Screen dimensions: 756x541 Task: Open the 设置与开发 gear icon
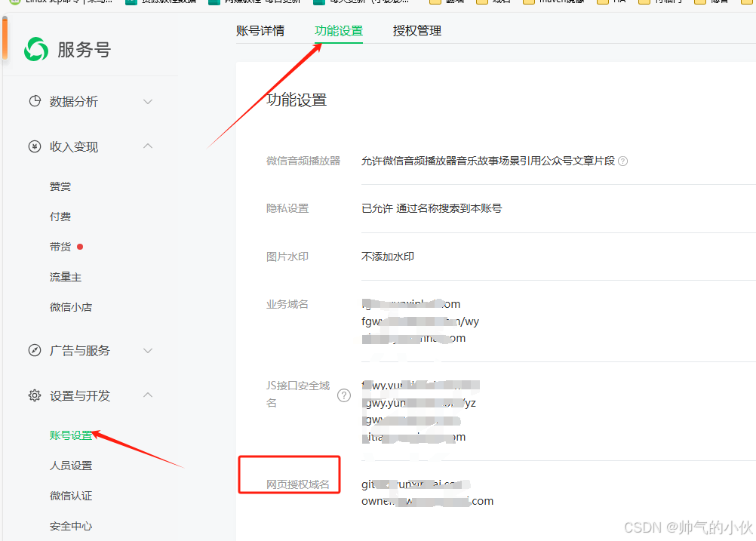click(34, 395)
